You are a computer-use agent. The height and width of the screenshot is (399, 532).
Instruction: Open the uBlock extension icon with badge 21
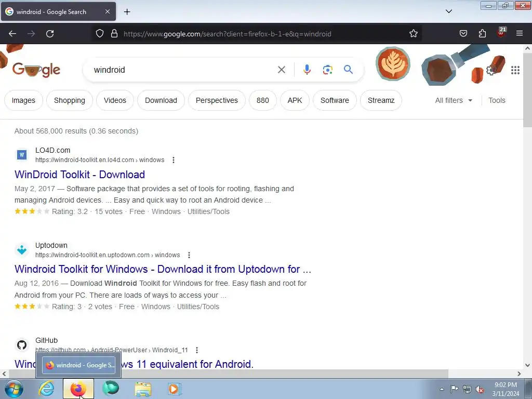tap(501, 33)
